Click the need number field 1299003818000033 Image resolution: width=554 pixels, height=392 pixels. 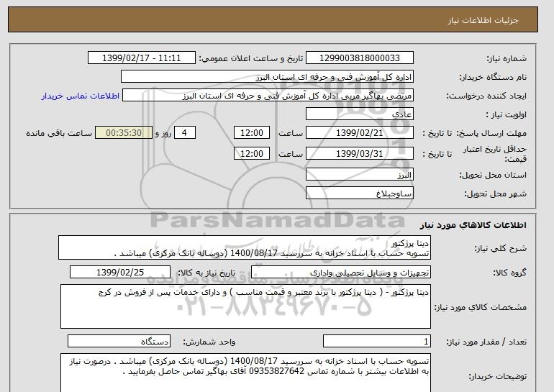point(359,58)
